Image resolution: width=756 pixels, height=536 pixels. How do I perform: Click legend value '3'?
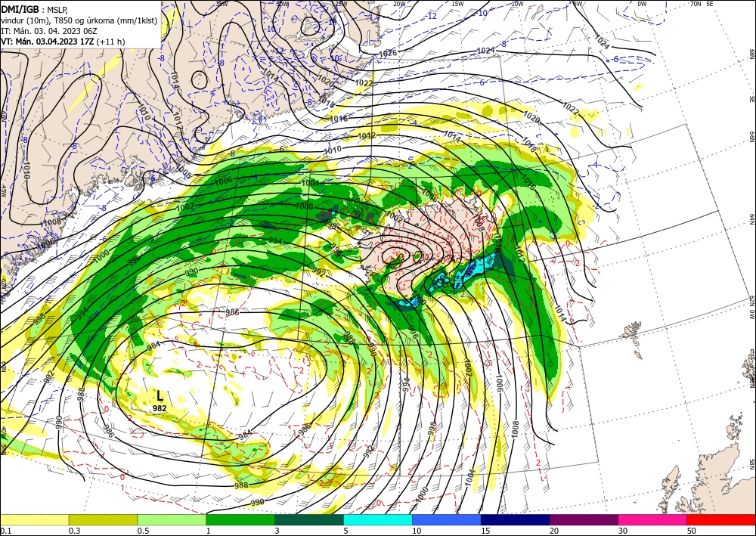pyautogui.click(x=277, y=531)
